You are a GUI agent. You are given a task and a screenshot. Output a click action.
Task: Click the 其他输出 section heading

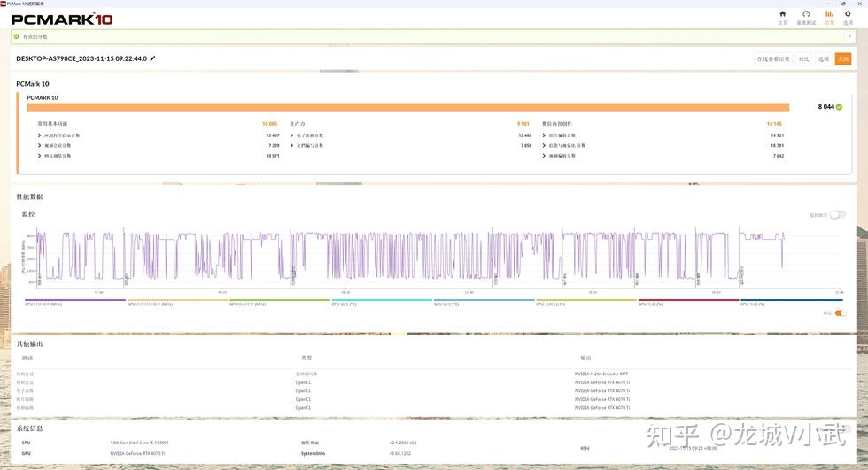pos(29,344)
